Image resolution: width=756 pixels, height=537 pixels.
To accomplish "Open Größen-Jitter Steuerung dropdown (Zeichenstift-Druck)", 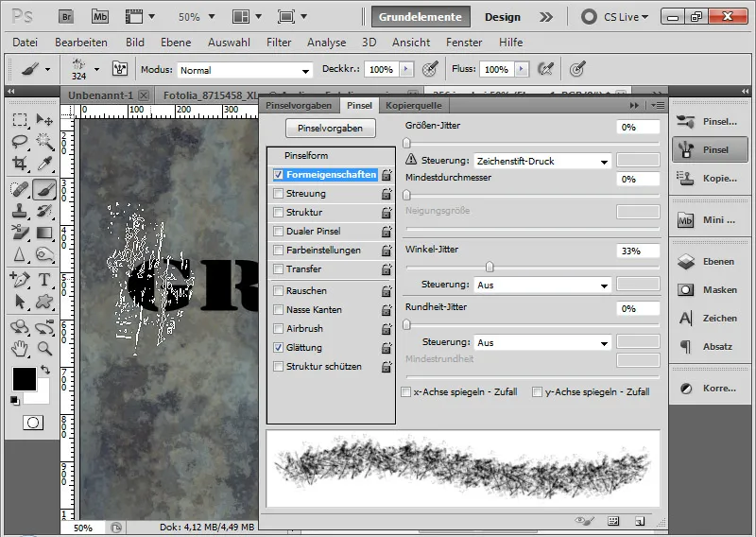I will click(542, 161).
